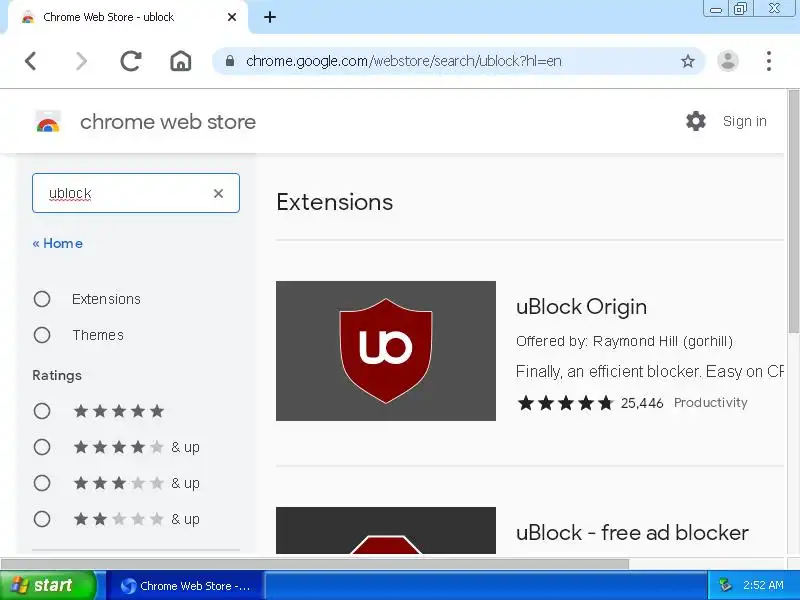Click the Ratings filter heading
The height and width of the screenshot is (600, 800).
57,376
